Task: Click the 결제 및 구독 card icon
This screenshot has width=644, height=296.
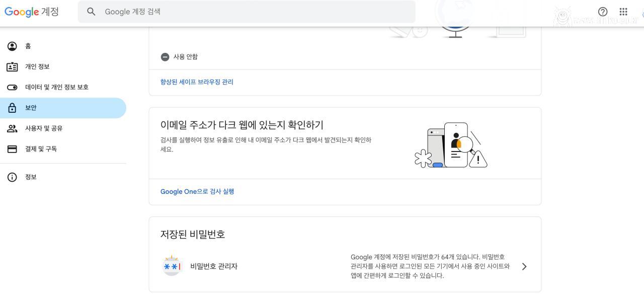Action: click(x=12, y=149)
